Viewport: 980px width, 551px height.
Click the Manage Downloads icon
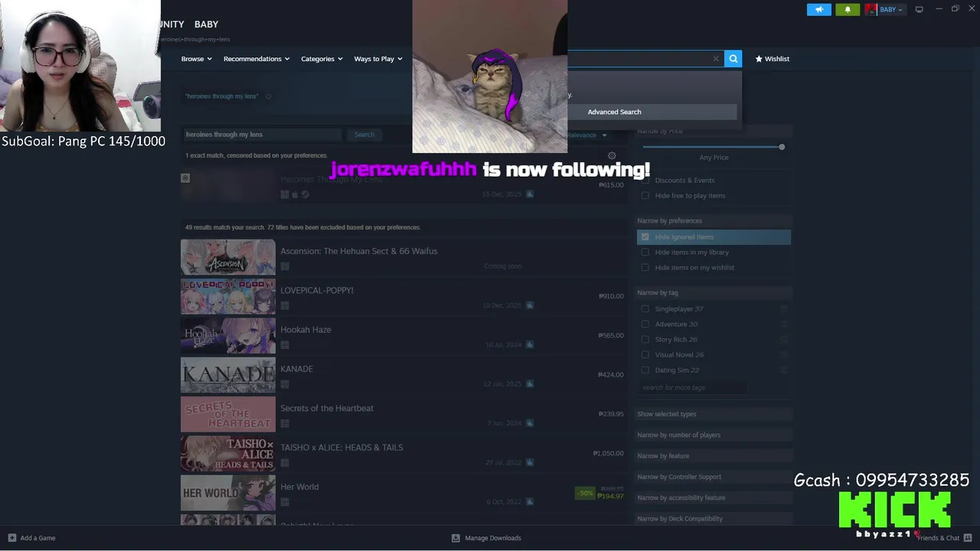tap(456, 538)
